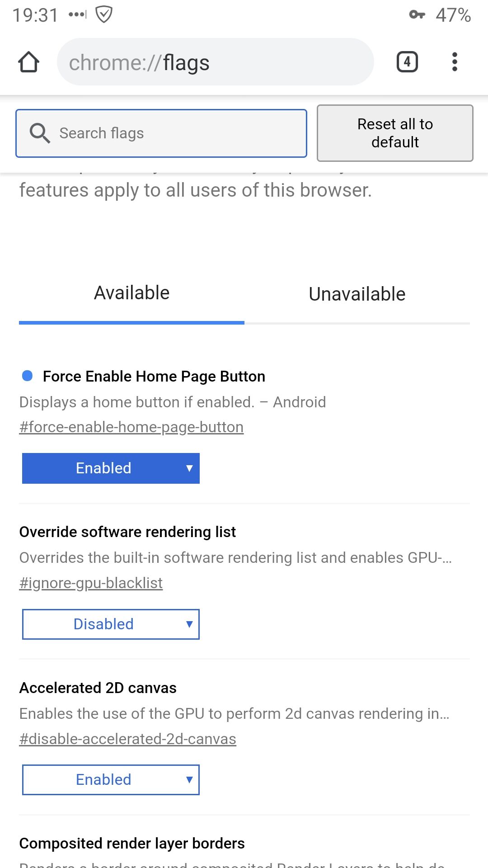The image size is (488, 868).
Task: Tap the shield icon in status bar
Action: coord(104,15)
